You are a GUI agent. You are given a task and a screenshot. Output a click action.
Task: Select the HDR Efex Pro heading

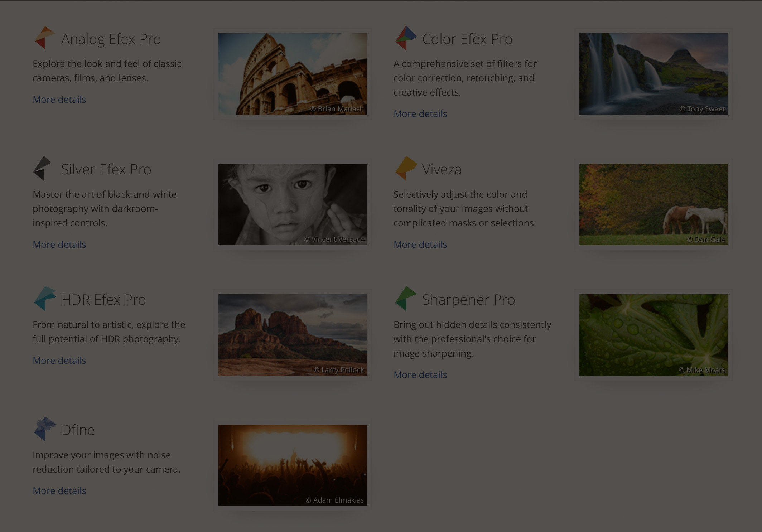[x=103, y=300]
